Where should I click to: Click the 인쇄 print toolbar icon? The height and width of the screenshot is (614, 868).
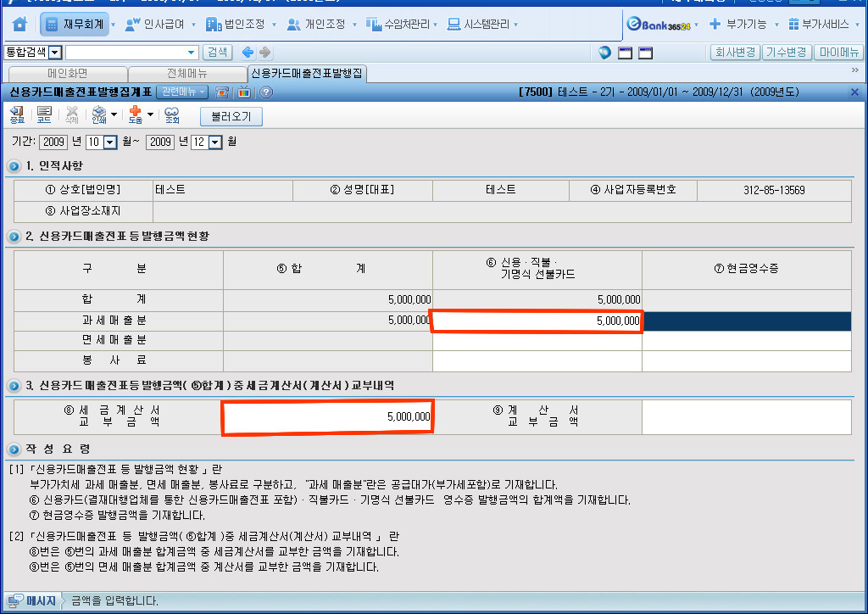click(99, 115)
